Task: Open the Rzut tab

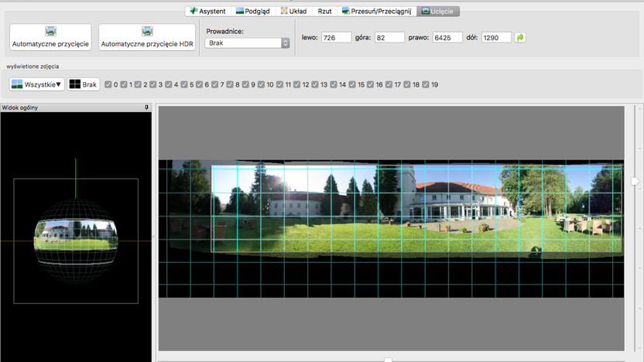Action: point(324,11)
